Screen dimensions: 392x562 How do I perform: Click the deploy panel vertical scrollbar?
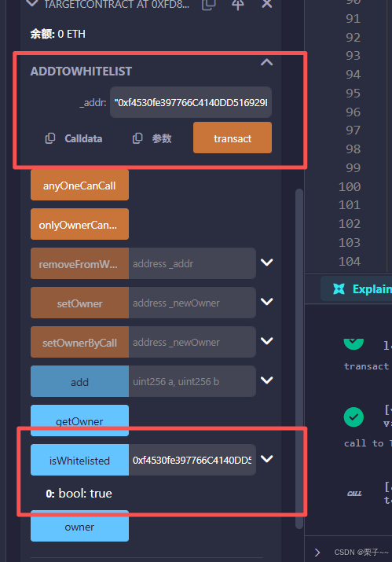tap(299, 358)
